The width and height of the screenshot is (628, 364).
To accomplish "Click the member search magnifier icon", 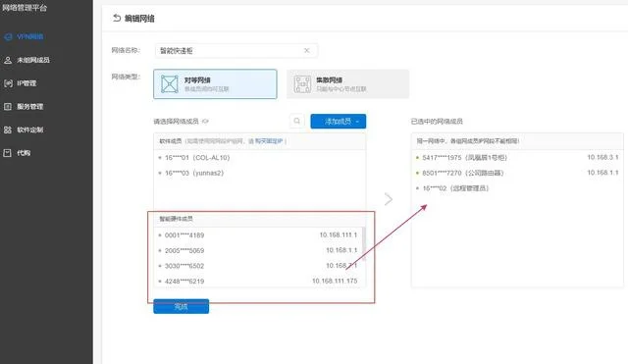I will pos(296,121).
